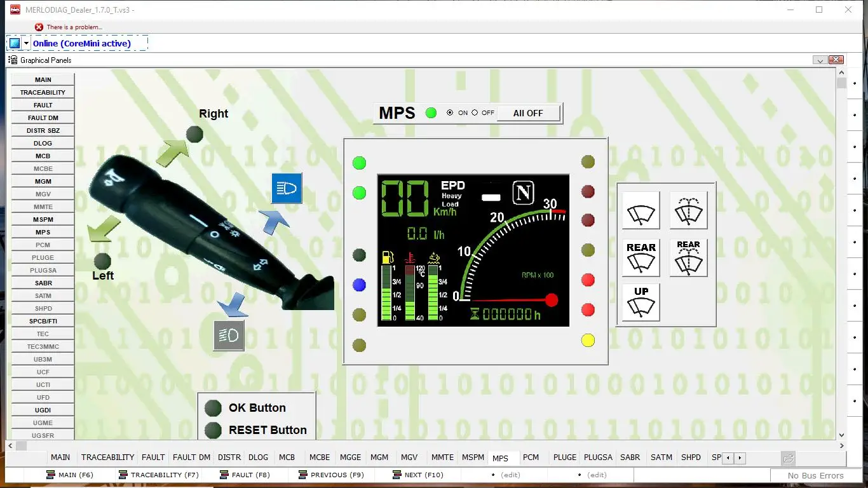Click the coolant temperature gauge icon

[x=410, y=258]
